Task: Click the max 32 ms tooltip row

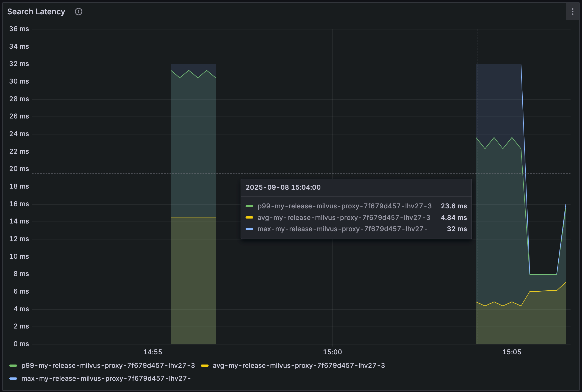Action: [342, 229]
